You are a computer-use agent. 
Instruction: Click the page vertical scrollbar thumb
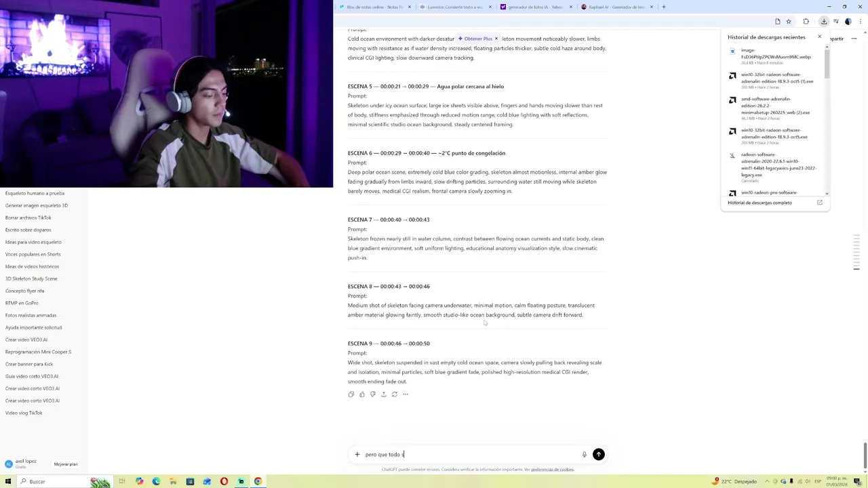coord(865,455)
